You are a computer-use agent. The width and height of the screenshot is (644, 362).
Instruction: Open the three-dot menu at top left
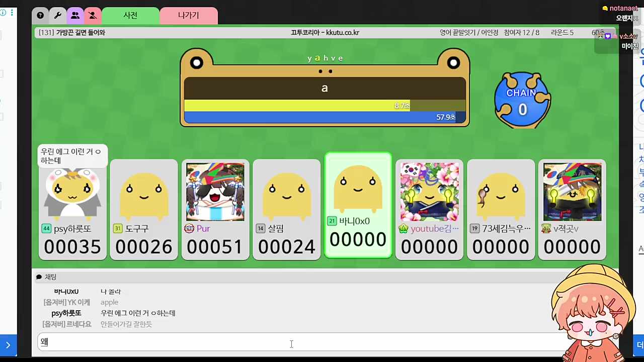coord(12,12)
